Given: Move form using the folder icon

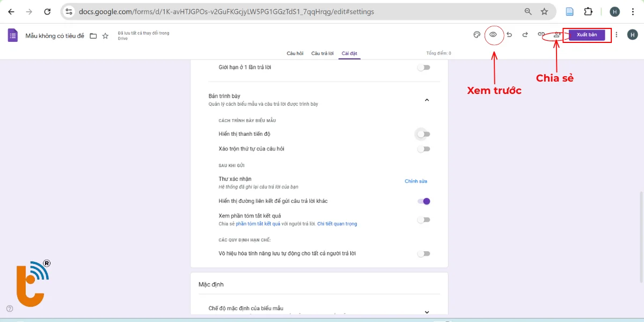Looking at the screenshot, I should click(x=93, y=36).
